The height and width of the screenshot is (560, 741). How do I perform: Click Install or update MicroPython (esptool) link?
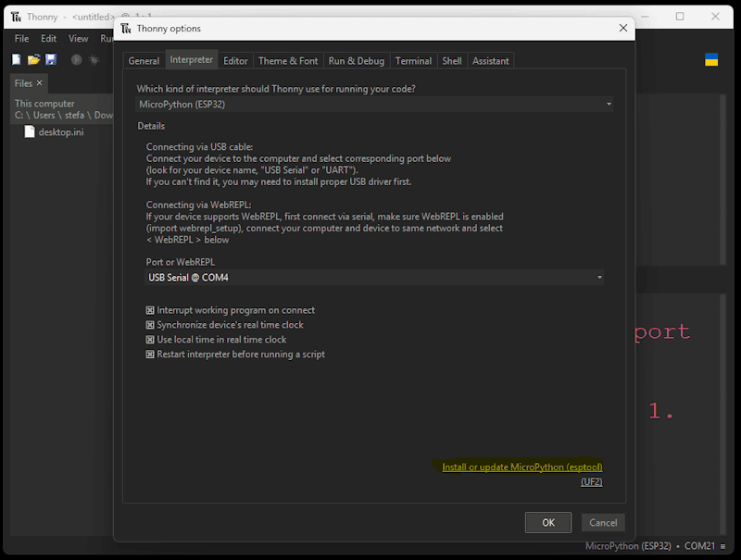[521, 467]
